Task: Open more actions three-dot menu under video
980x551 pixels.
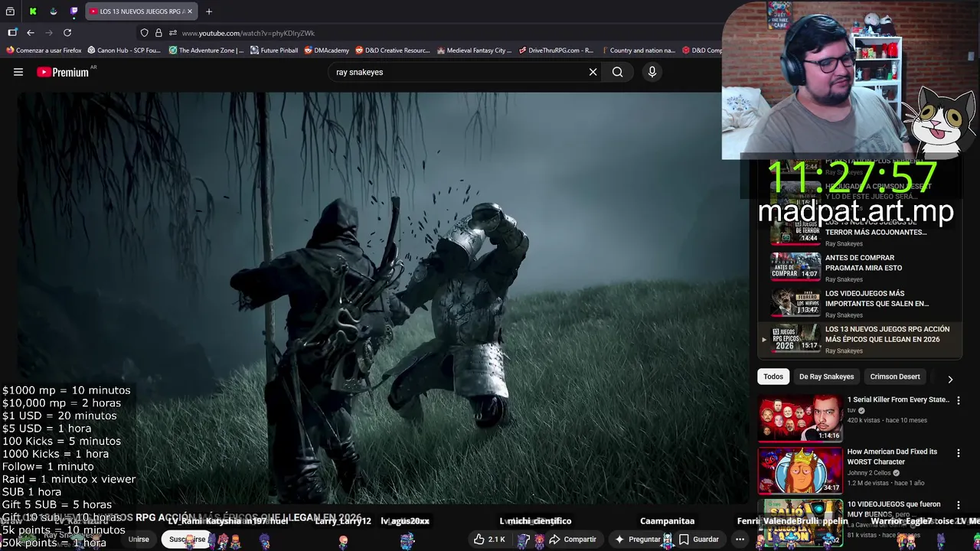Action: click(x=740, y=540)
